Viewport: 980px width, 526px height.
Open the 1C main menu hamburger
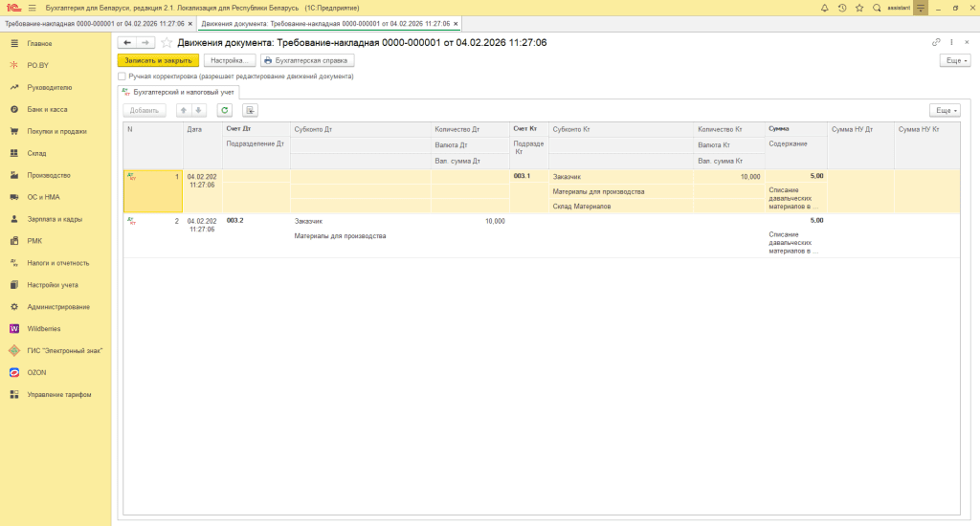pos(33,8)
